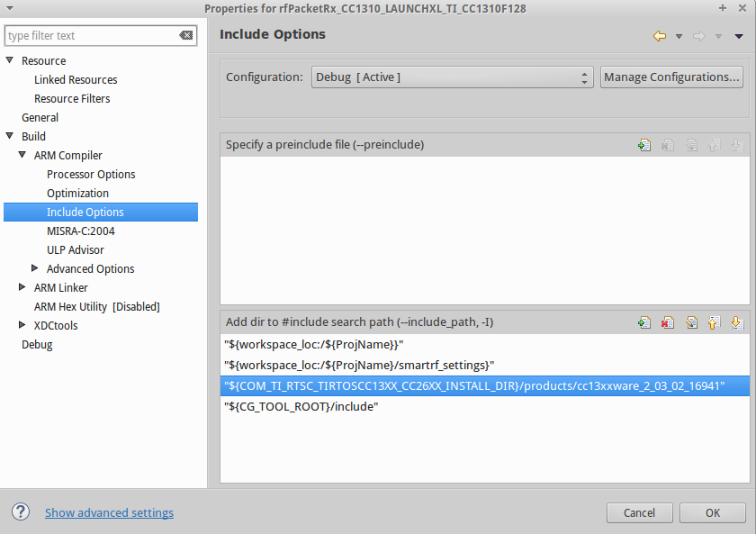756x534 pixels.
Task: Clear the filter text field
Action: pyautogui.click(x=185, y=36)
